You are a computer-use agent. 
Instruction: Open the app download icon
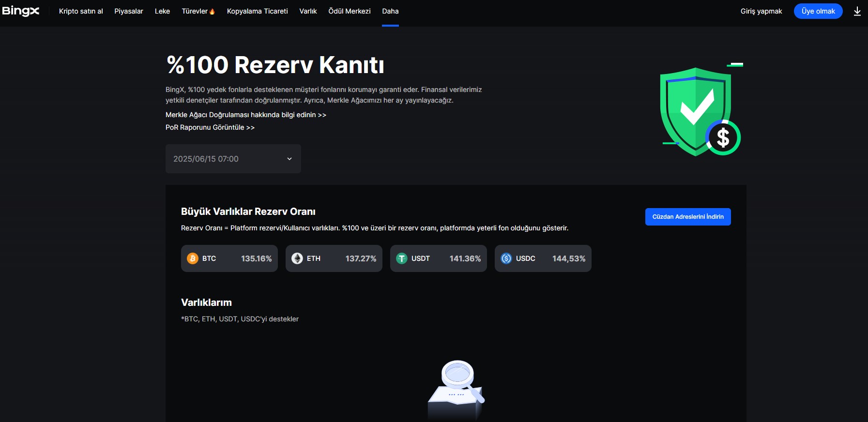point(857,11)
